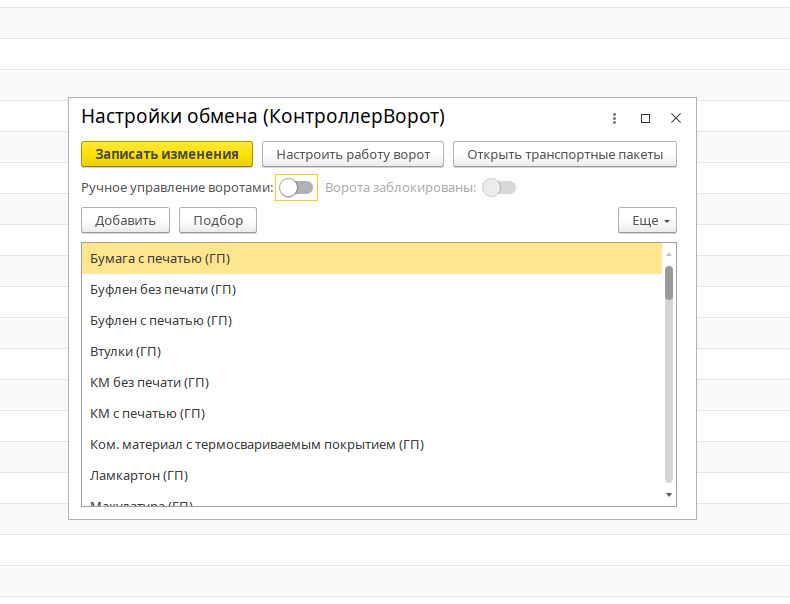Select Буфлен без печати (ГП) row
790x604 pixels.
[x=163, y=290]
